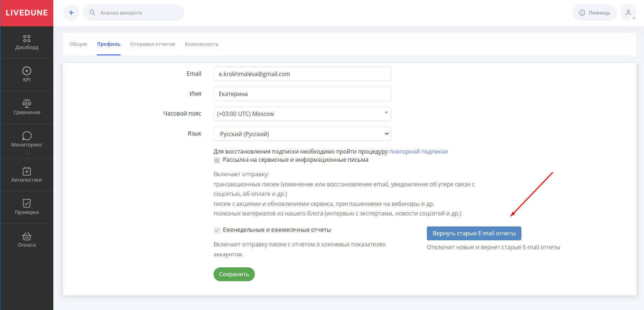The width and height of the screenshot is (644, 310).
Task: Expand the Мониторинг submenu chevron
Action: pos(27,154)
